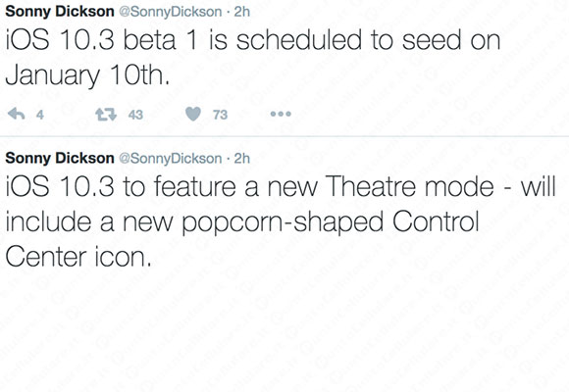Open the first tweet's 2h timestamp

[242, 12]
